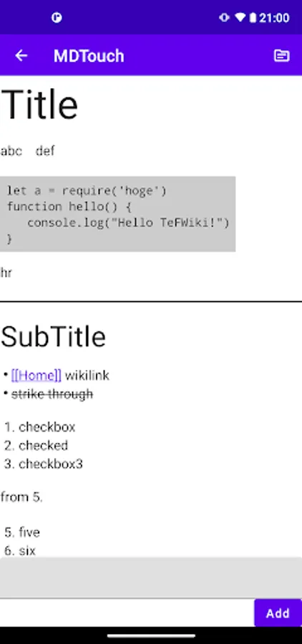Viewport: 302px width, 644px height.
Task: Select the Title heading block
Action: click(x=39, y=104)
